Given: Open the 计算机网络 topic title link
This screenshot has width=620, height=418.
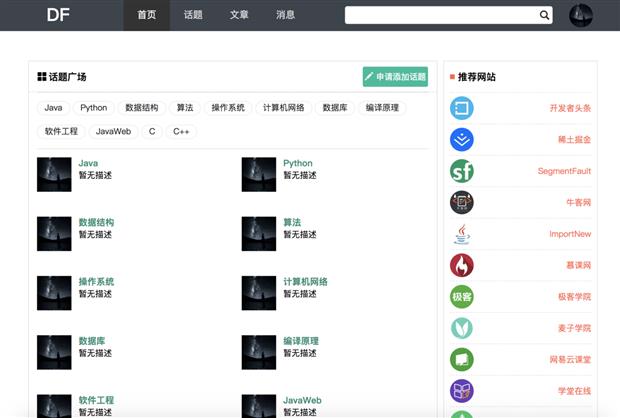Looking at the screenshot, I should pyautogui.click(x=305, y=282).
